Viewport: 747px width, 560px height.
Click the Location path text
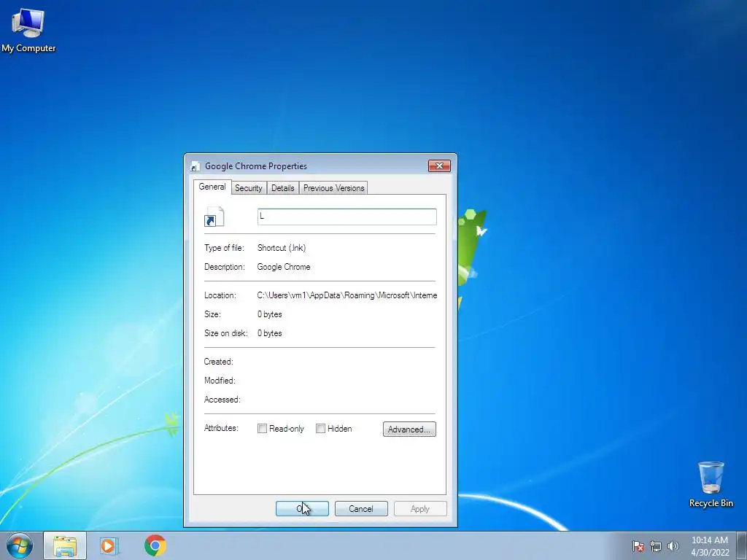tap(347, 295)
